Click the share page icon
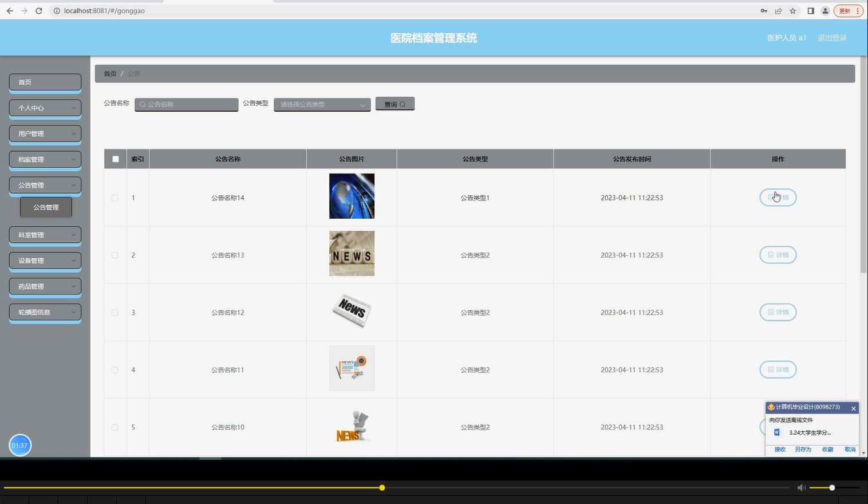The image size is (868, 504). click(779, 11)
